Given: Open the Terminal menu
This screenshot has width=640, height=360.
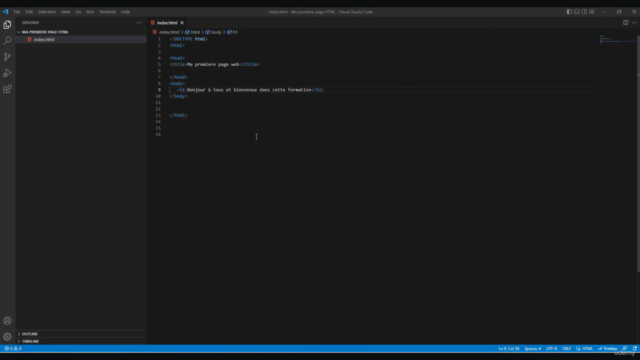Looking at the screenshot, I should coord(107,12).
